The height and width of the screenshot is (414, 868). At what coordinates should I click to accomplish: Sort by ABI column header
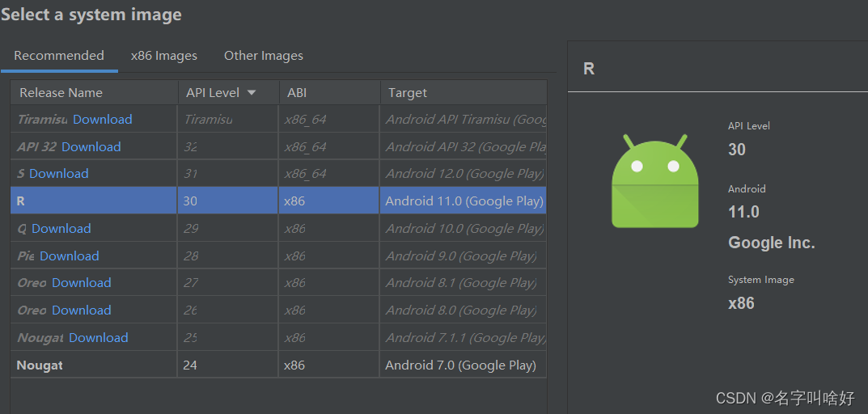pyautogui.click(x=329, y=92)
